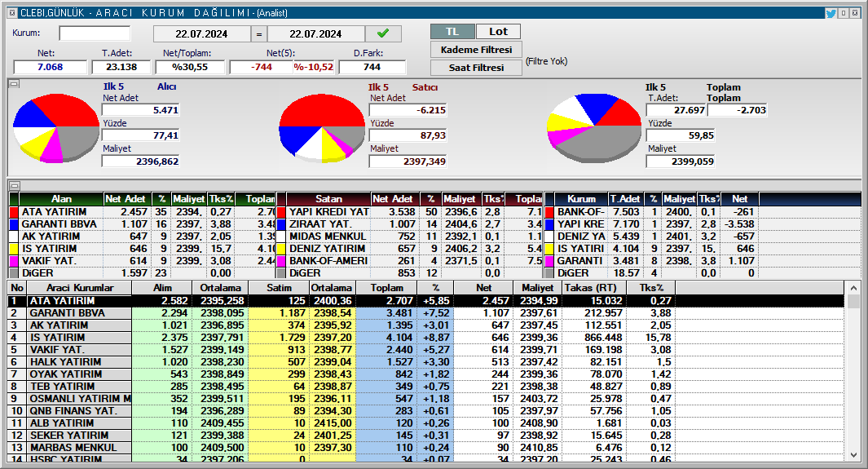The height and width of the screenshot is (469, 868).
Task: Click the start date field 22.07.2024
Action: [x=201, y=33]
